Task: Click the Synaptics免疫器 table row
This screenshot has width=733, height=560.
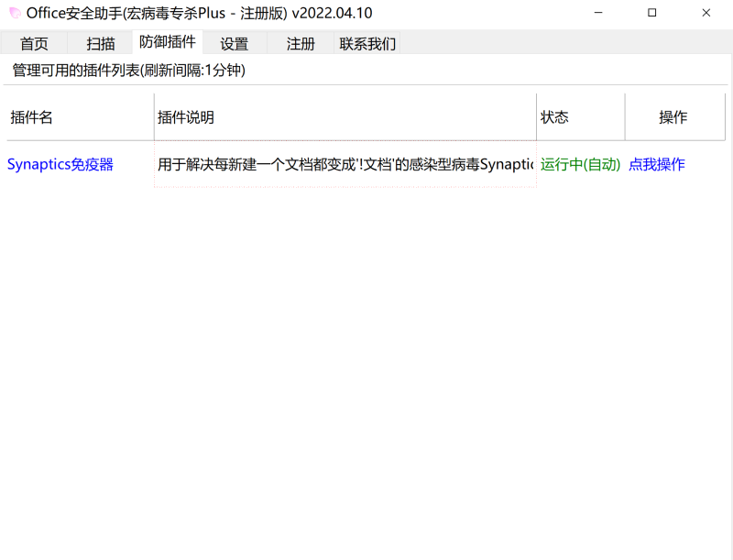Action: coord(275,165)
